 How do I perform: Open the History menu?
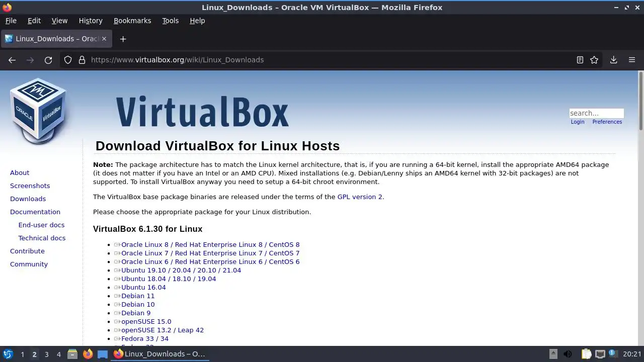pyautogui.click(x=91, y=21)
